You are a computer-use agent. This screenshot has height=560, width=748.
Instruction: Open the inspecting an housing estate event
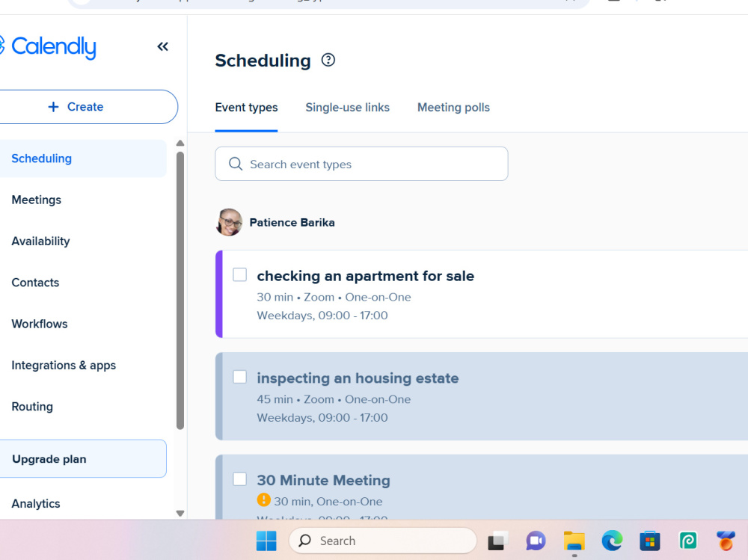[358, 378]
